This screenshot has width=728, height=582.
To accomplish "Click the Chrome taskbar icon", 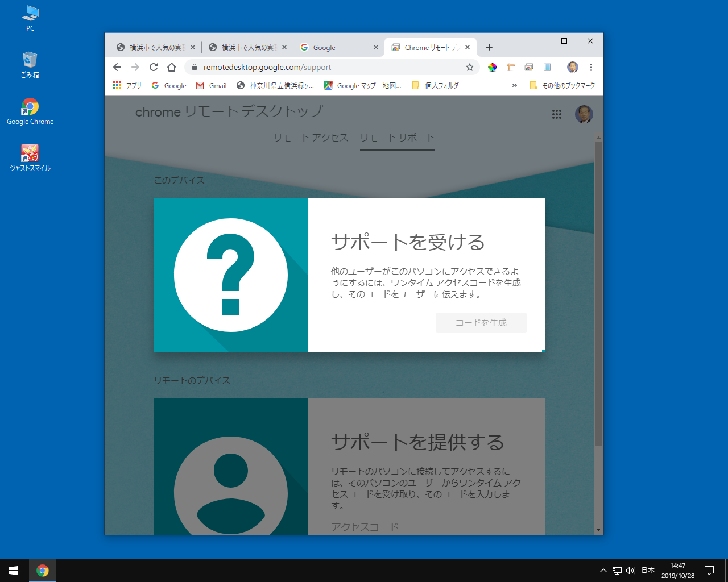I will click(x=43, y=571).
